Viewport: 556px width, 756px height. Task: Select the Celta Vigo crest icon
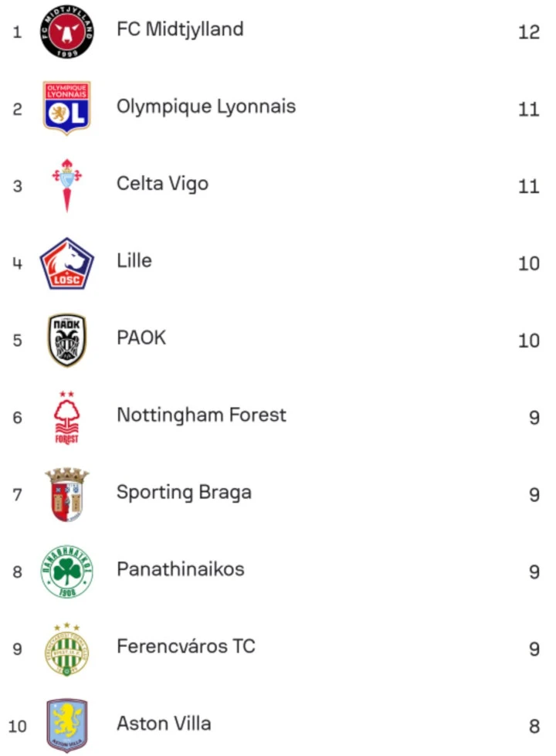coord(66,185)
